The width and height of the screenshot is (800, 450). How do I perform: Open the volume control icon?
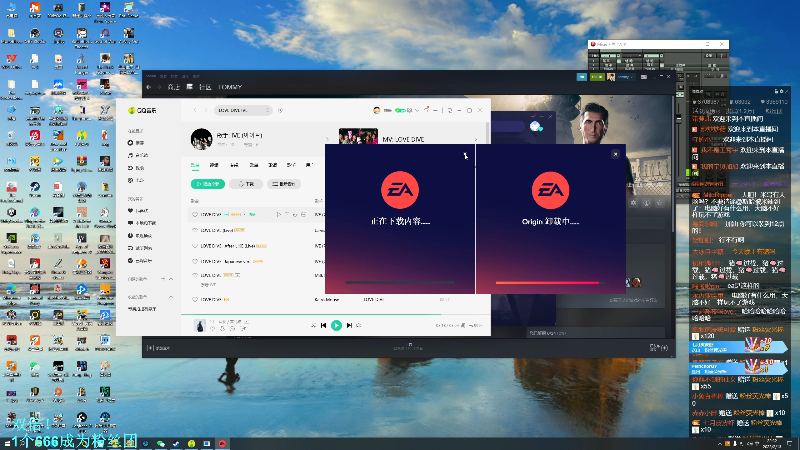click(359, 326)
